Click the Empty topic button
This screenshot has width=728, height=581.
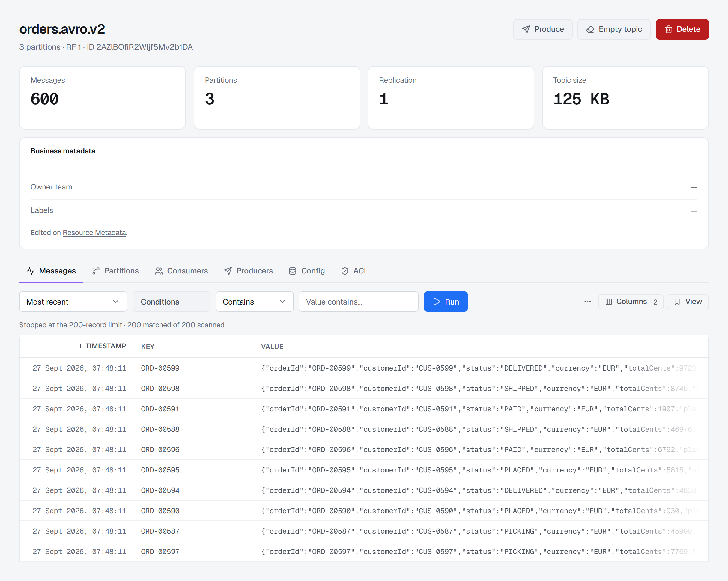[x=614, y=29]
